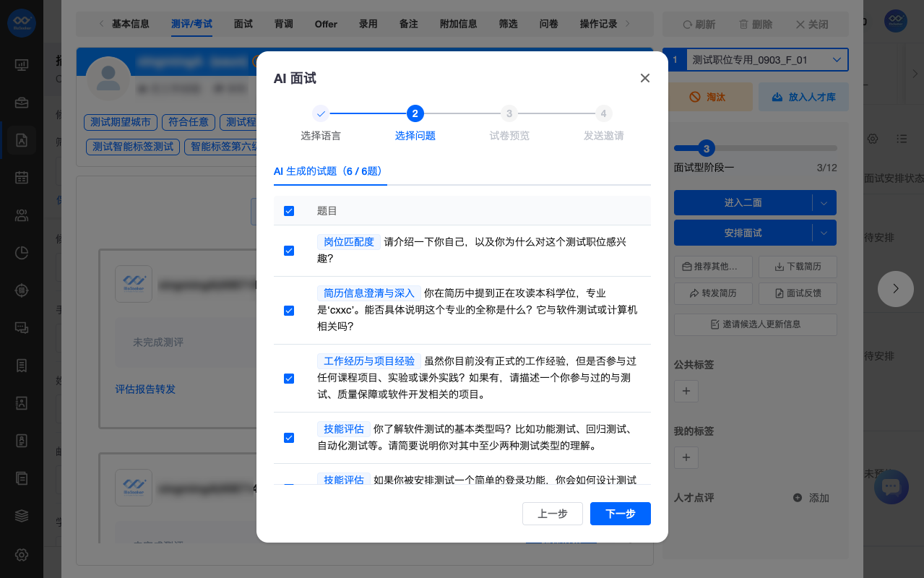
Task: Expand the 安排面试 dropdown arrow
Action: tap(824, 233)
